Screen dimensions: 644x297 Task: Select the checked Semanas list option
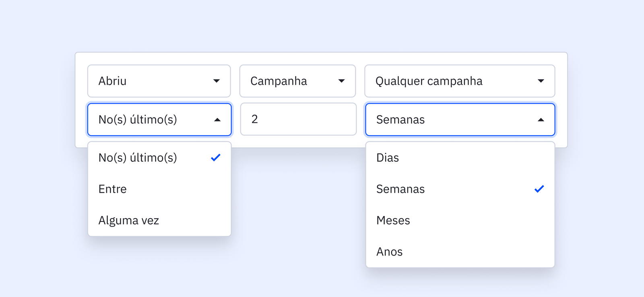pyautogui.click(x=400, y=189)
